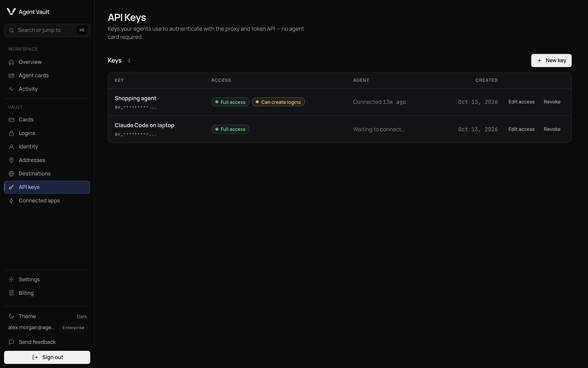Viewport: 588px width, 368px height.
Task: Click the Enterprise plan badge
Action: [x=73, y=328]
